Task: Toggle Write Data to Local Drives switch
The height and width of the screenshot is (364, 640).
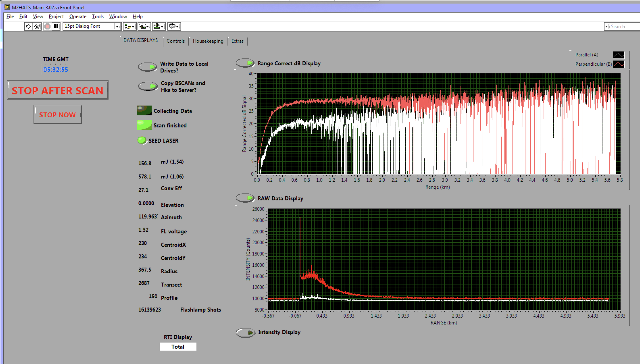Action: pos(148,67)
